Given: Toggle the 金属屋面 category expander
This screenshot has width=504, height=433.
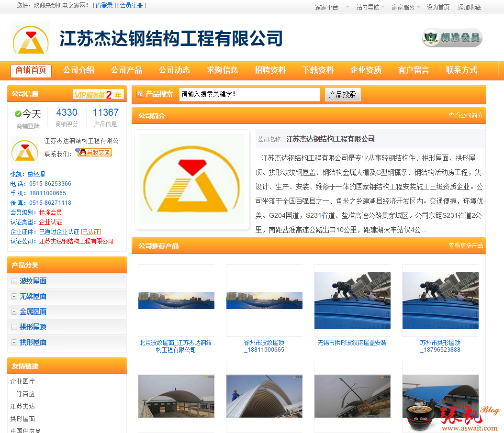Looking at the screenshot, I should click(14, 311).
